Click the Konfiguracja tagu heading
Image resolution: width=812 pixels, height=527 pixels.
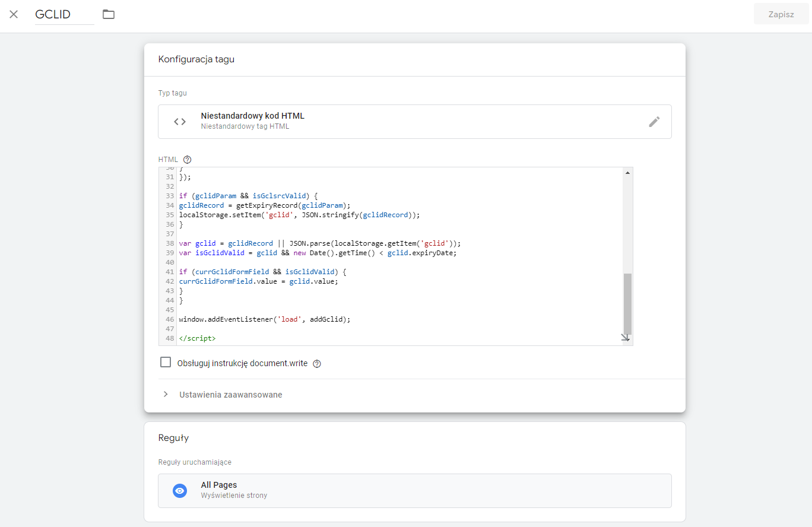click(196, 59)
